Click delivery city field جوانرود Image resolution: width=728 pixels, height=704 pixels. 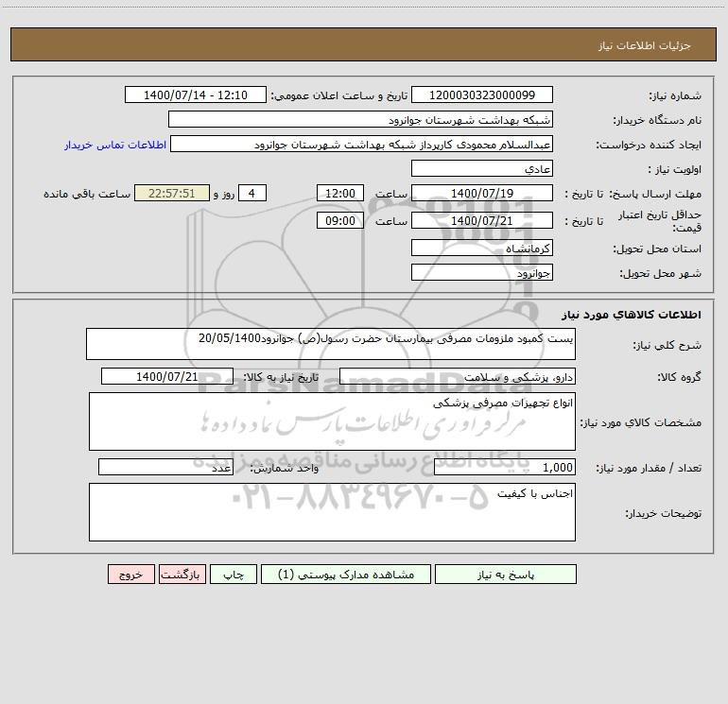coord(482,272)
